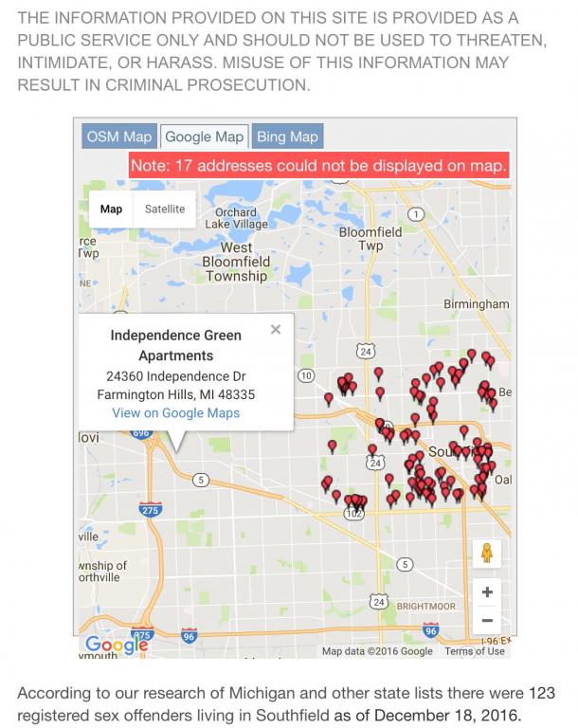Screen dimensions: 578x728
Task: Select the Map view type button
Action: click(111, 209)
